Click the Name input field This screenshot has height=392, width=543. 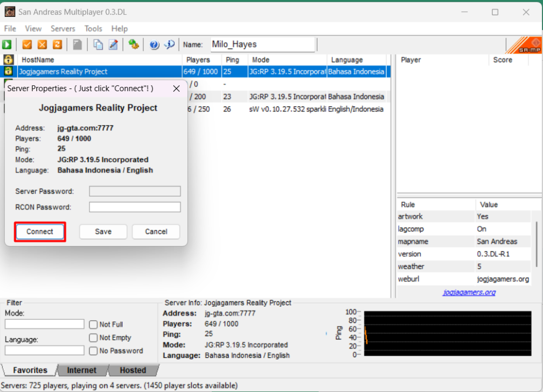263,45
